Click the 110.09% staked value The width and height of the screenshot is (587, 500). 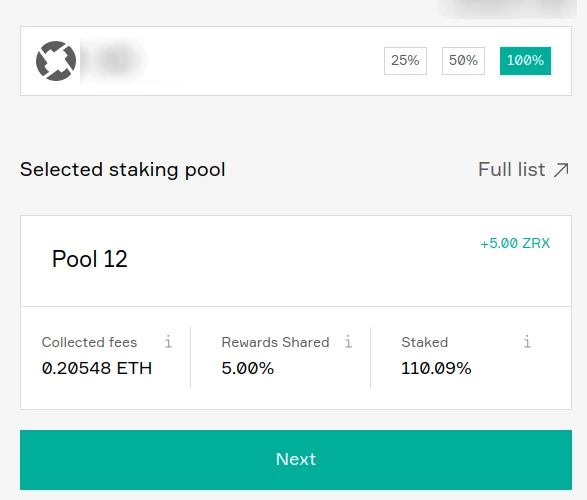pyautogui.click(x=436, y=368)
